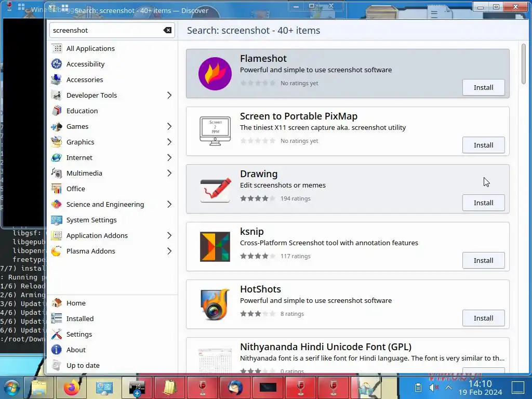Image resolution: width=532 pixels, height=399 pixels.
Task: Click the Office category icon
Action: click(57, 189)
